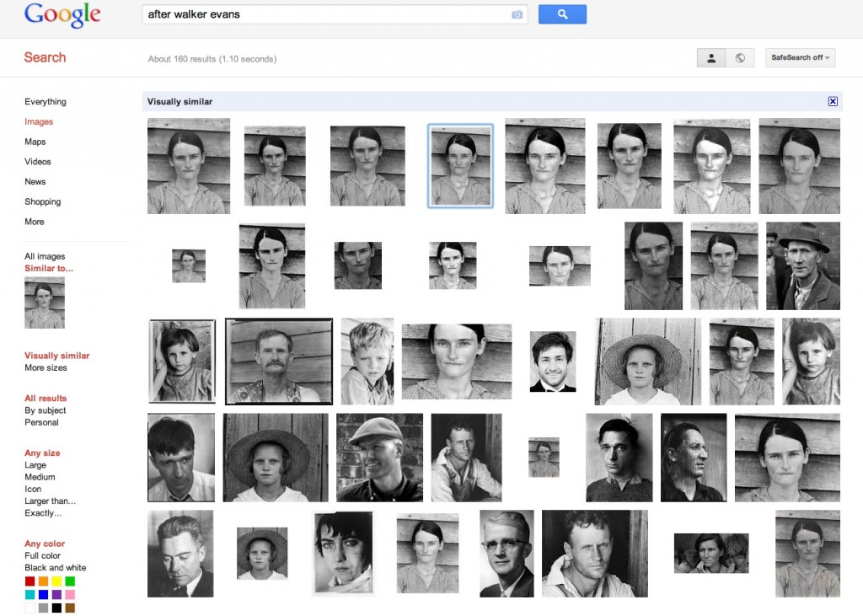Open the dark-haired woman close-up thumbnail in last row

(x=343, y=554)
